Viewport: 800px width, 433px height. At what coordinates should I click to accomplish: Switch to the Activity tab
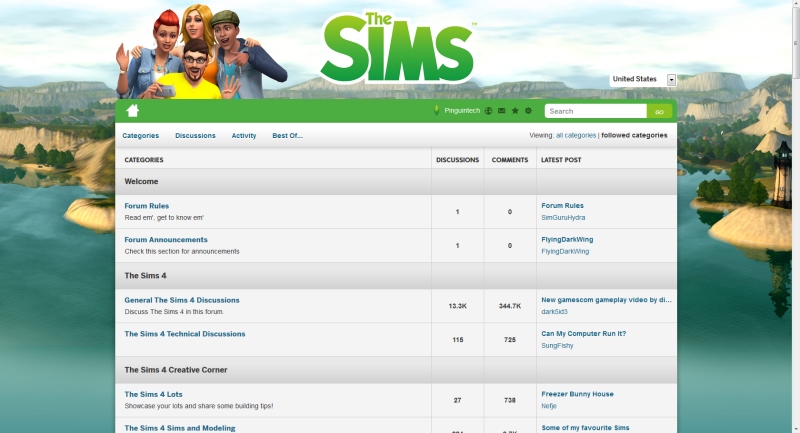(244, 136)
